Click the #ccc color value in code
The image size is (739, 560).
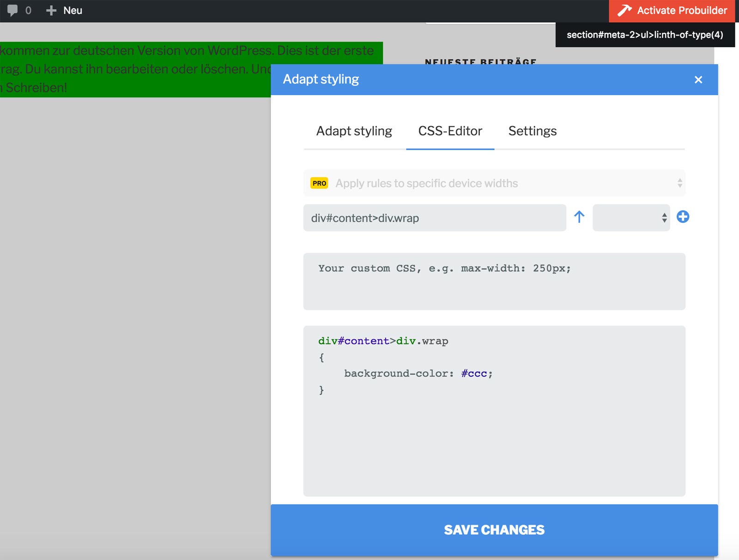474,373
